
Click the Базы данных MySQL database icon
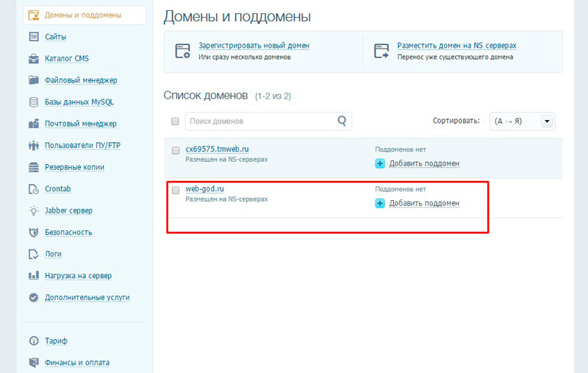[34, 102]
